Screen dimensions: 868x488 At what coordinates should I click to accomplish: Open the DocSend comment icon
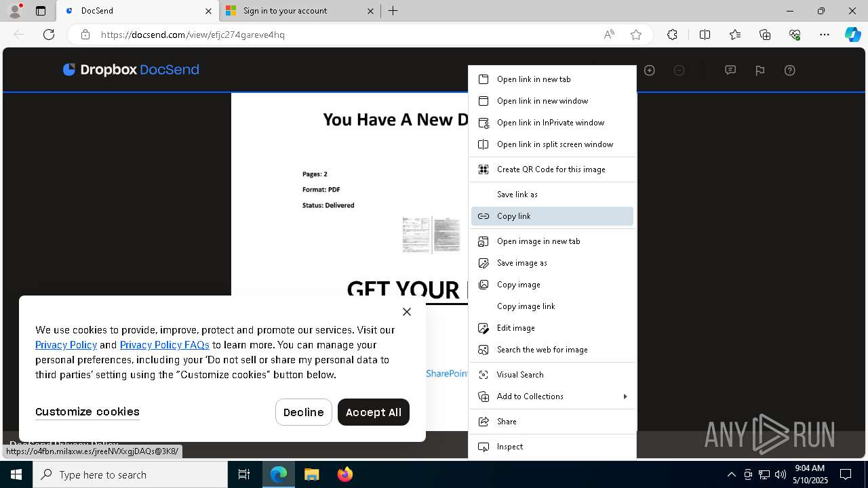(x=730, y=70)
